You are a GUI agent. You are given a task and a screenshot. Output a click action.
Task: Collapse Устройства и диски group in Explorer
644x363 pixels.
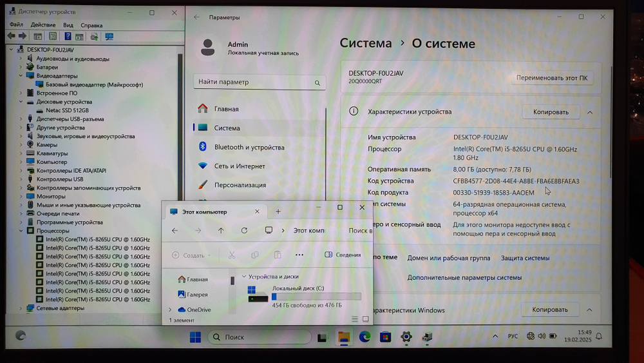(x=243, y=277)
